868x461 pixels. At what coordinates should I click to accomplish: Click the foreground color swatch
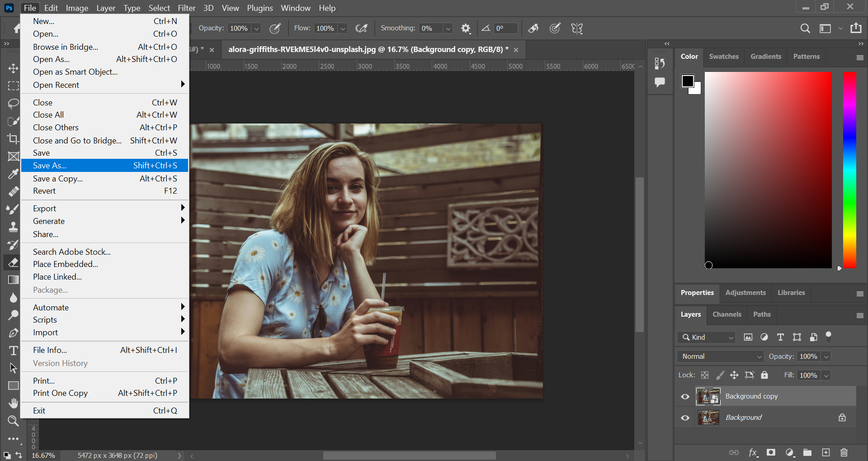687,81
